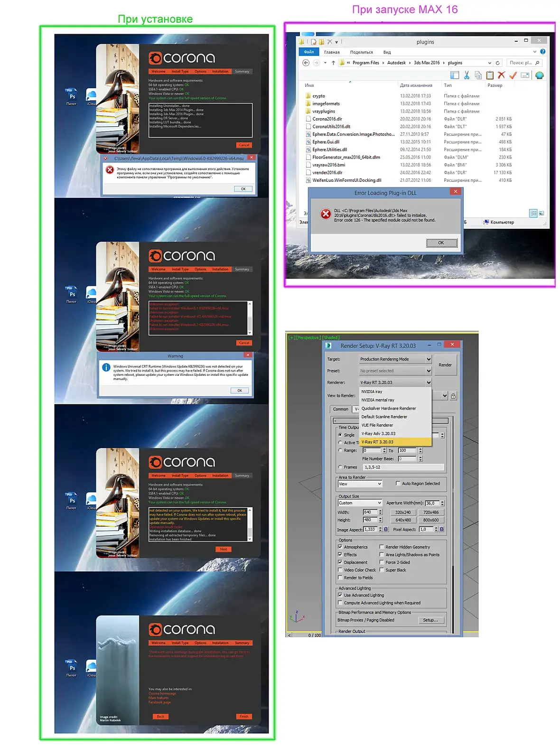
Task: Enable Render Hidden Geometry
Action: (x=382, y=547)
